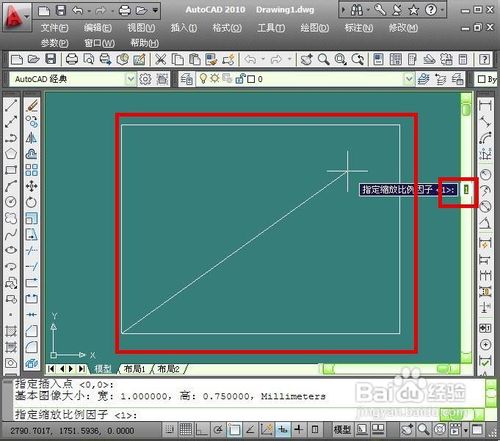Select the Revision Cloud tool
Screen dimensions: 500x441
(x=11, y=218)
